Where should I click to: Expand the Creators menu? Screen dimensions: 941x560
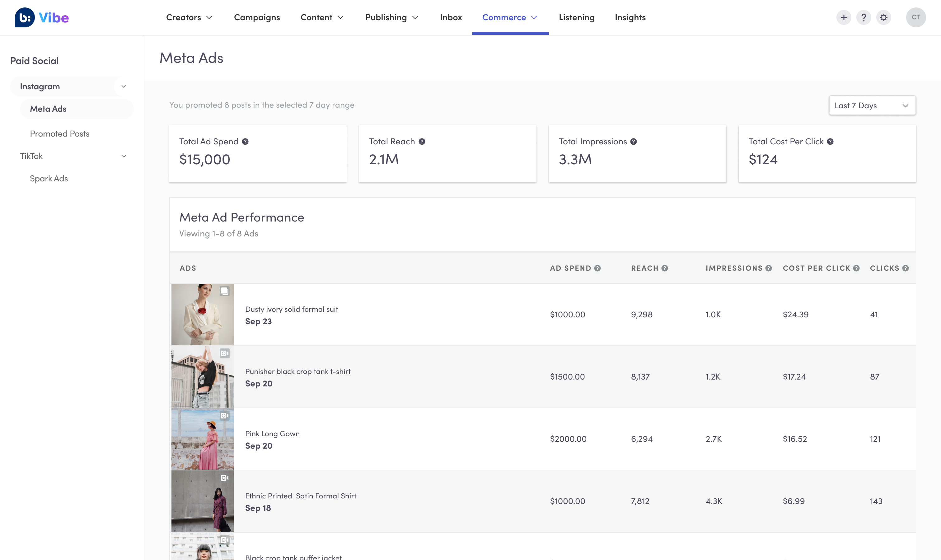(x=190, y=17)
